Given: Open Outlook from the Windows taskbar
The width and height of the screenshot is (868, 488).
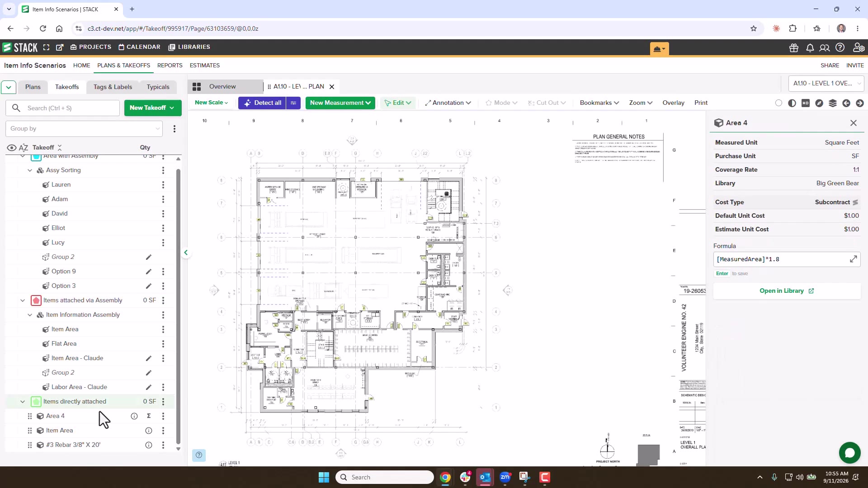Looking at the screenshot, I should [485, 477].
